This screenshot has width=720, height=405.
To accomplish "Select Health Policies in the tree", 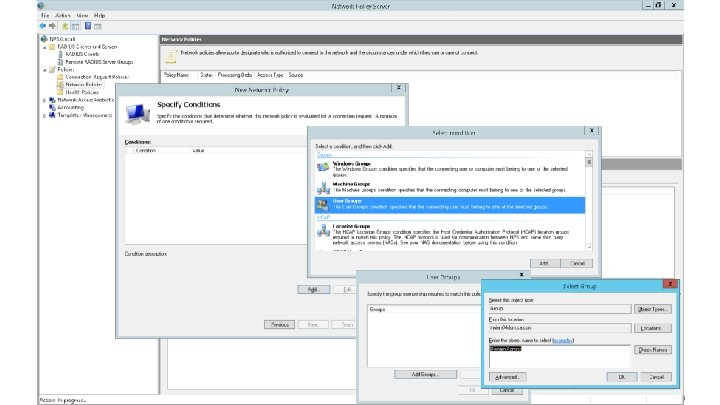I will point(82,92).
